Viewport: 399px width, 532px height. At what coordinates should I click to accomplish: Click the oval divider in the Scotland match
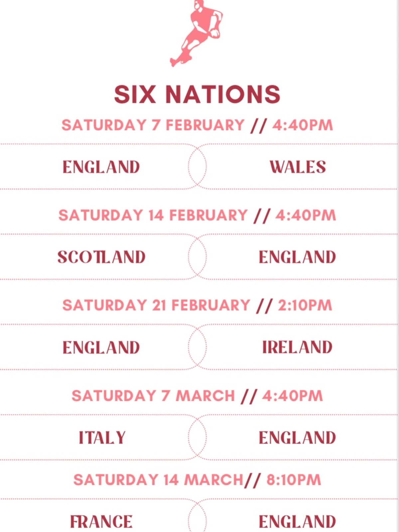[x=197, y=256]
